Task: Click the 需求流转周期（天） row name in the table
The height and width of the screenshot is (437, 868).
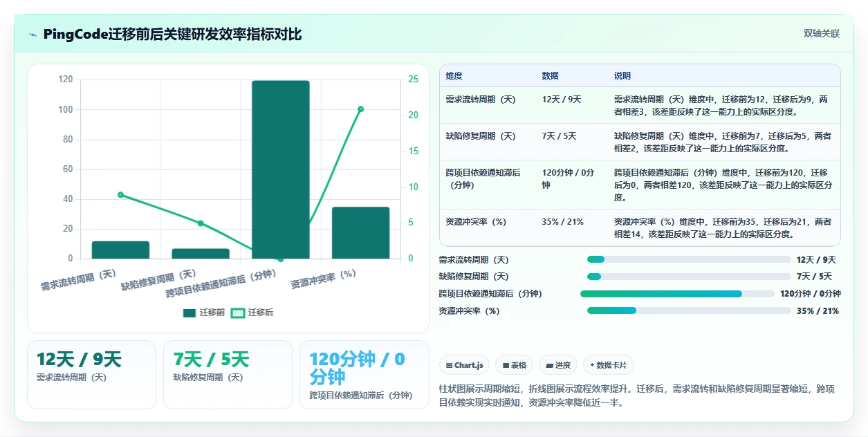Action: (x=481, y=100)
